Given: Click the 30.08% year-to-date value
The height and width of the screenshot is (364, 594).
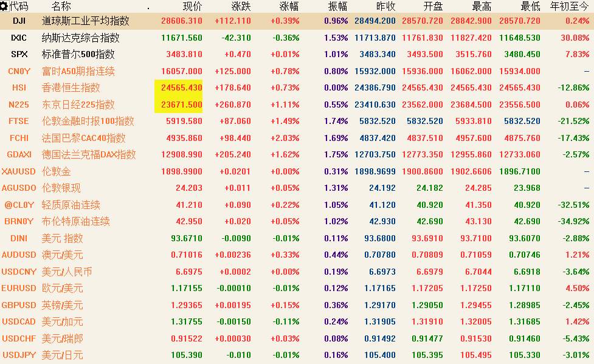Looking at the screenshot, I should 575,38.
